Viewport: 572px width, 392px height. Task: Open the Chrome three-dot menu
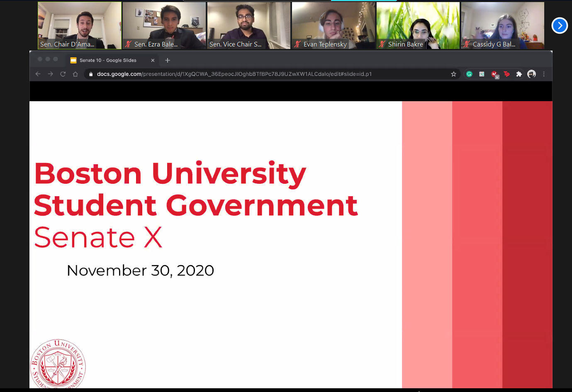click(x=544, y=74)
